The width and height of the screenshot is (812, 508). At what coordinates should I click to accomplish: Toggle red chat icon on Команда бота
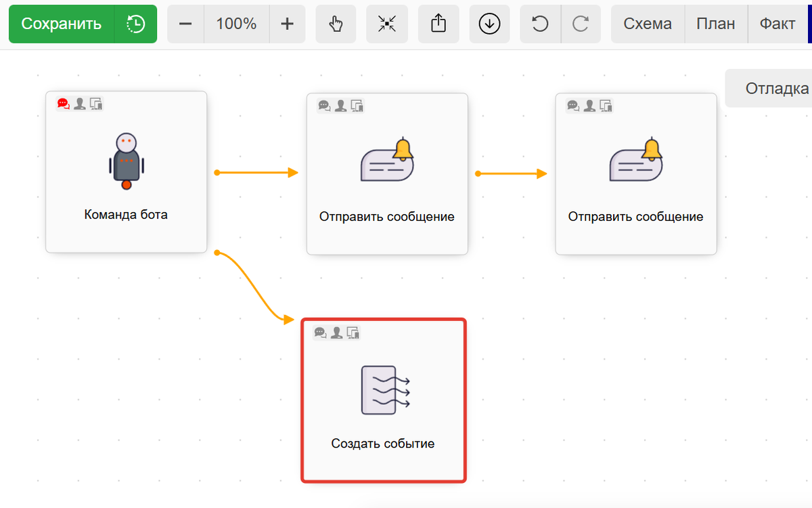[x=63, y=104]
